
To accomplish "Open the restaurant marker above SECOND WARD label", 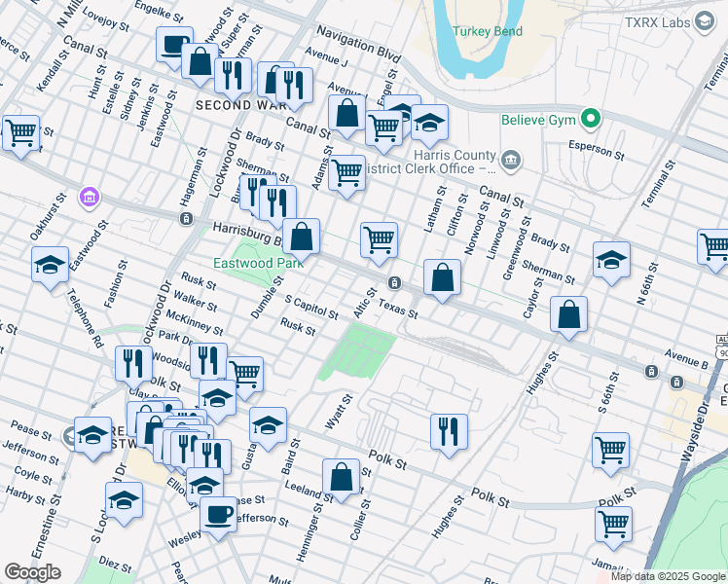I will [x=233, y=78].
